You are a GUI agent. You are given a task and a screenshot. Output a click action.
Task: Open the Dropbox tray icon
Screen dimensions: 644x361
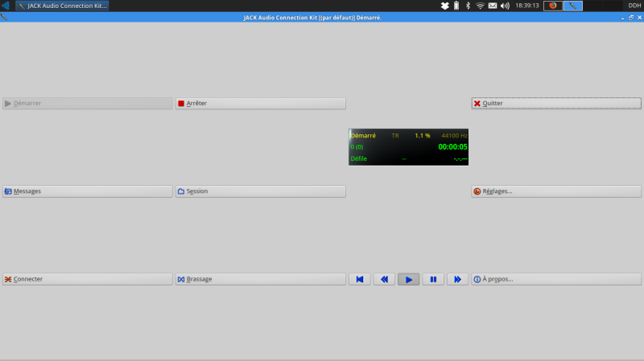click(445, 6)
